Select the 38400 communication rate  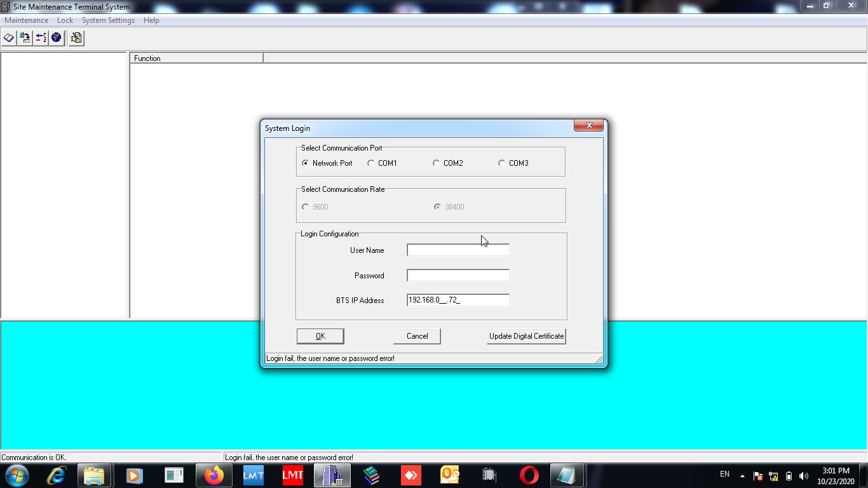437,207
